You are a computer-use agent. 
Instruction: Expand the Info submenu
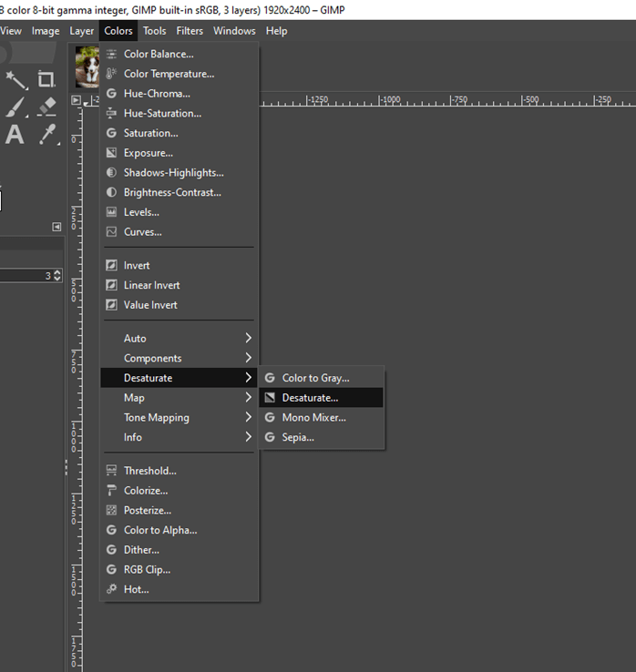coord(180,437)
